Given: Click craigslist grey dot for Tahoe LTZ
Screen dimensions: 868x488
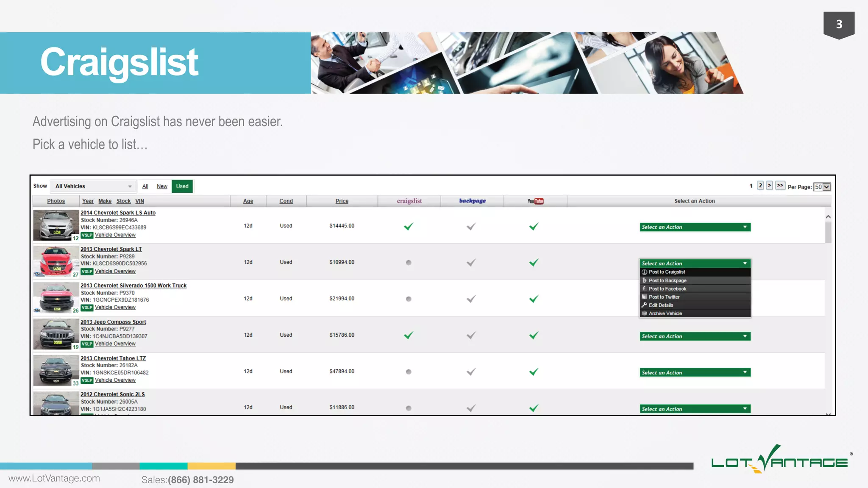Looking at the screenshot, I should (x=409, y=372).
